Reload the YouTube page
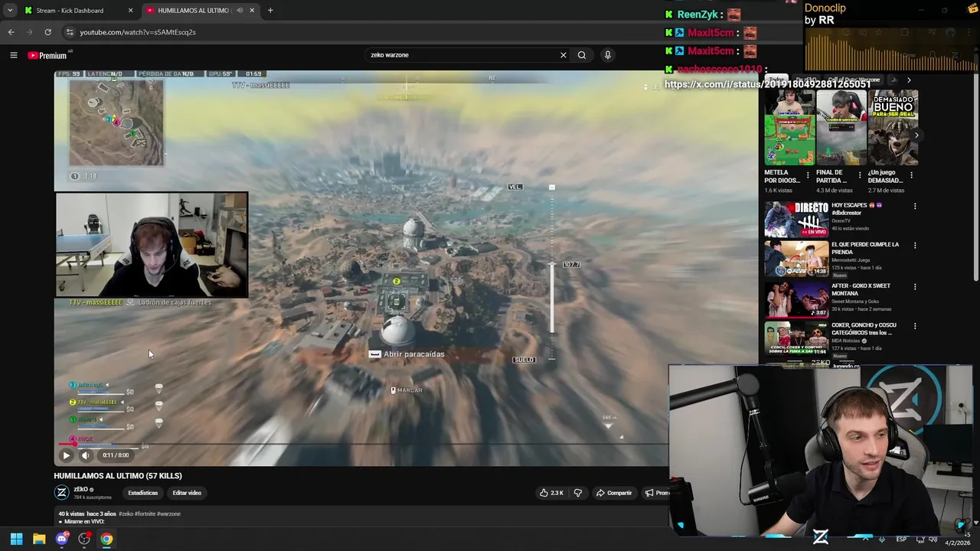Image resolution: width=980 pixels, height=551 pixels. click(x=47, y=32)
